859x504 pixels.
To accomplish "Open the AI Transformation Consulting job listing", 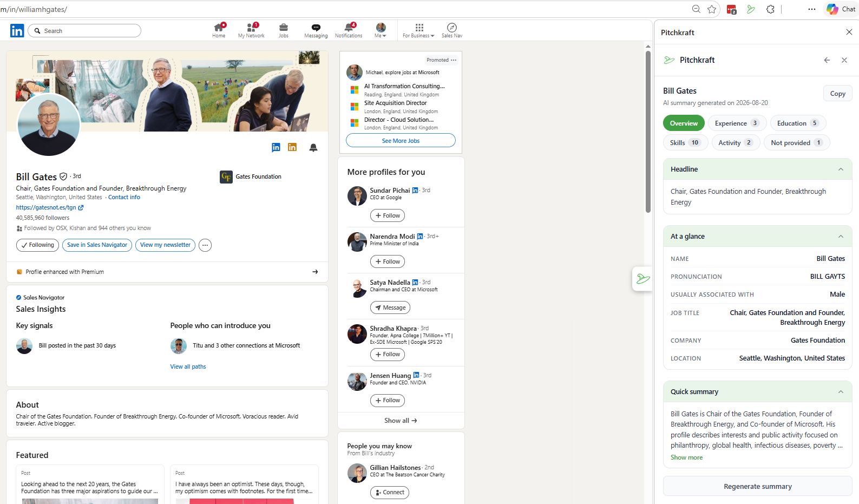I will coord(404,86).
